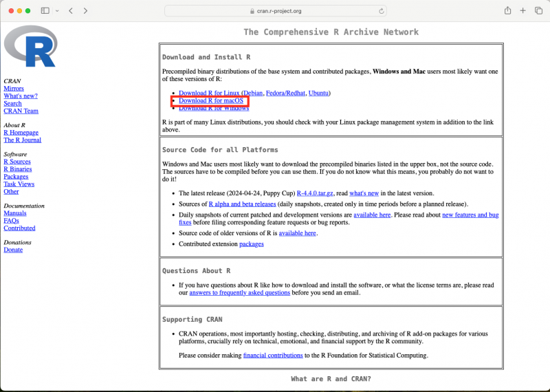Click Download R for macOS

click(211, 100)
